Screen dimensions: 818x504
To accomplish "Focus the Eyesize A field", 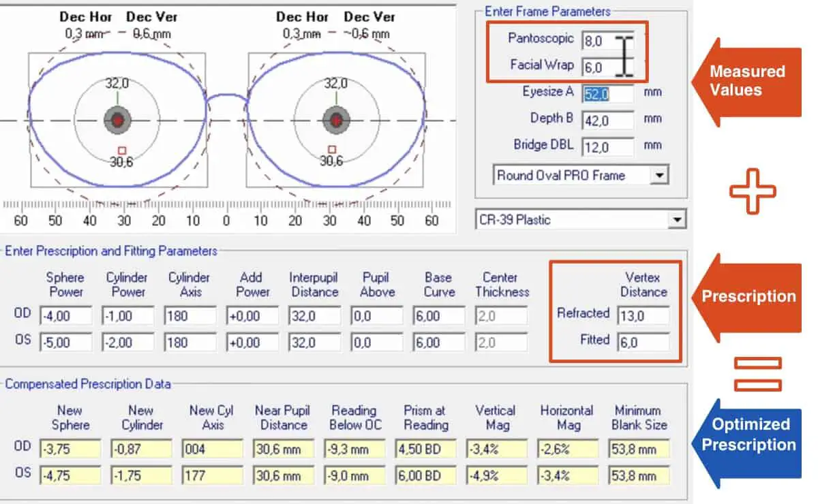I will (x=607, y=93).
